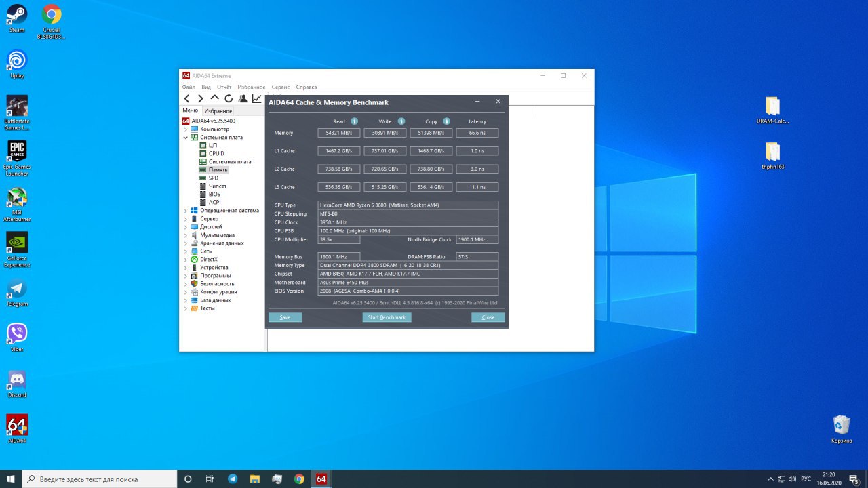Collapse the Системная плата tree node

186,137
